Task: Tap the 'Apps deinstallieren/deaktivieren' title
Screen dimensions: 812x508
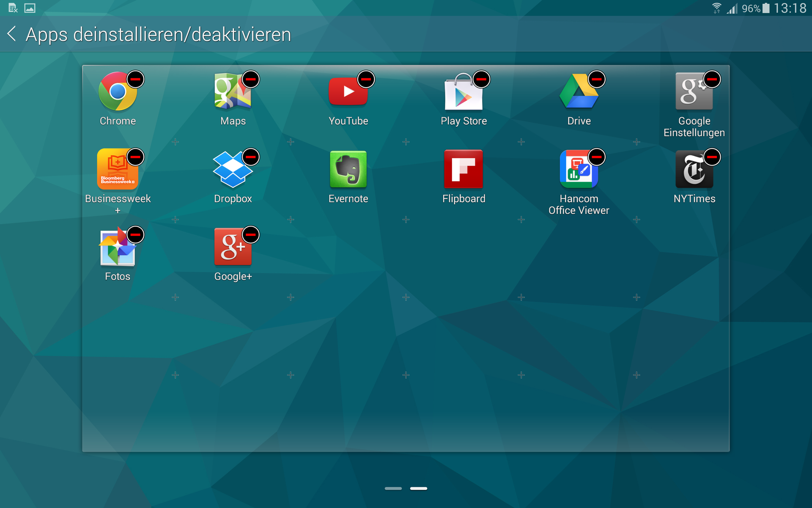Action: (158, 35)
